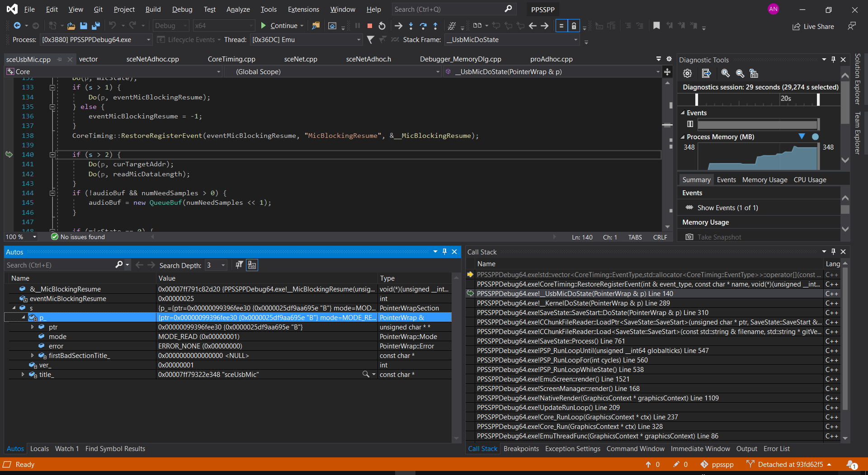Expand the firstBadSectionTitle_ variable

click(x=32, y=355)
